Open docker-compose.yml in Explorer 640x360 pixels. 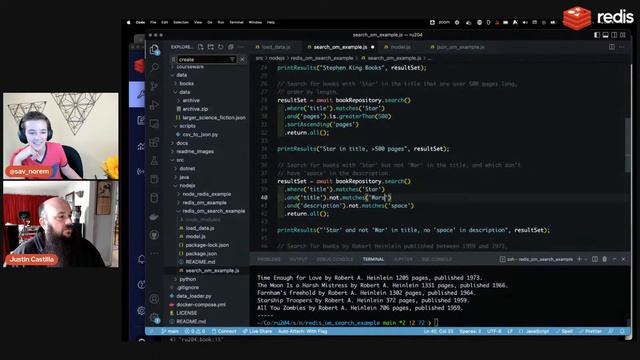coord(207,304)
